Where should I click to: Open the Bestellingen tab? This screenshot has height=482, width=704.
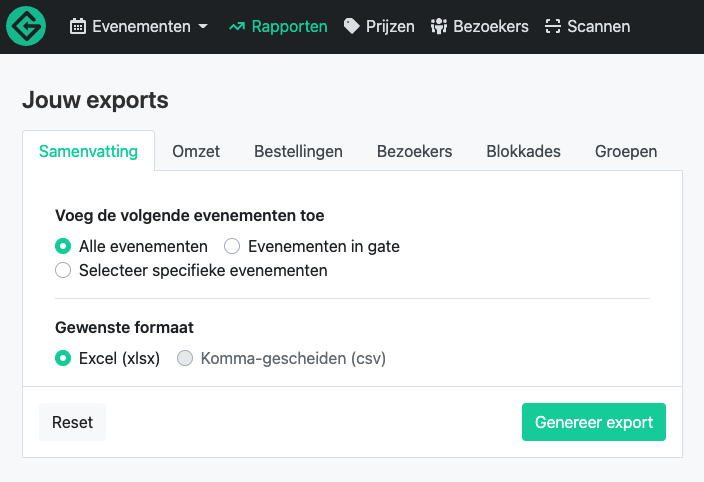pos(298,151)
